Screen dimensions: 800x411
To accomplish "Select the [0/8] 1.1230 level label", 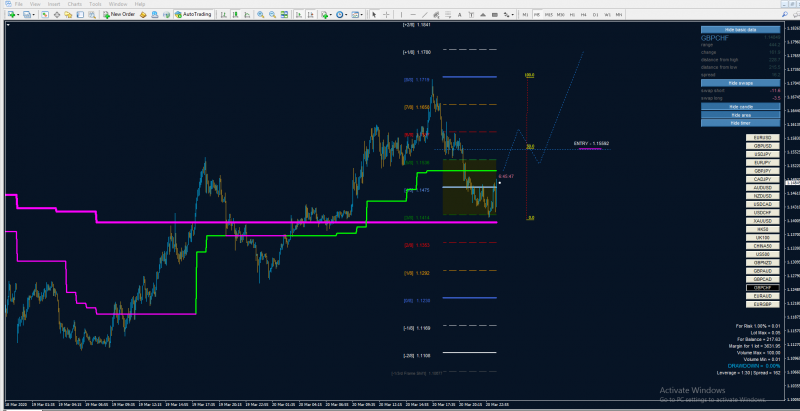I will tap(417, 301).
